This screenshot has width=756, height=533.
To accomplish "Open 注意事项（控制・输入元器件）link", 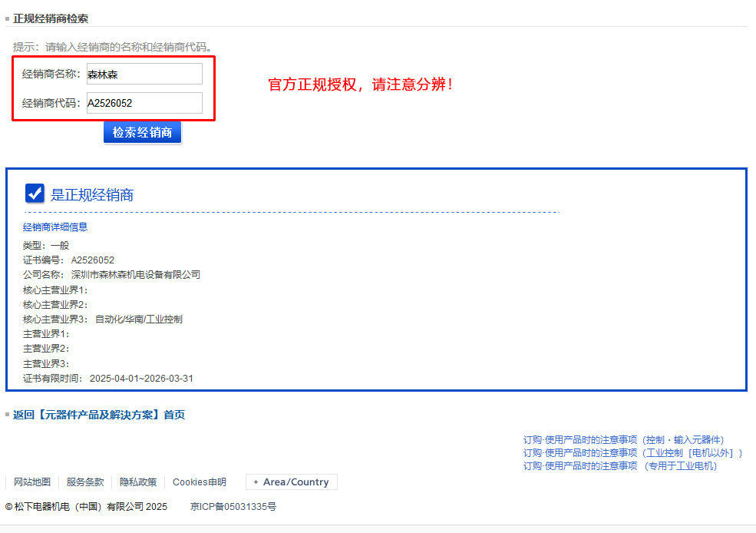I will [623, 440].
